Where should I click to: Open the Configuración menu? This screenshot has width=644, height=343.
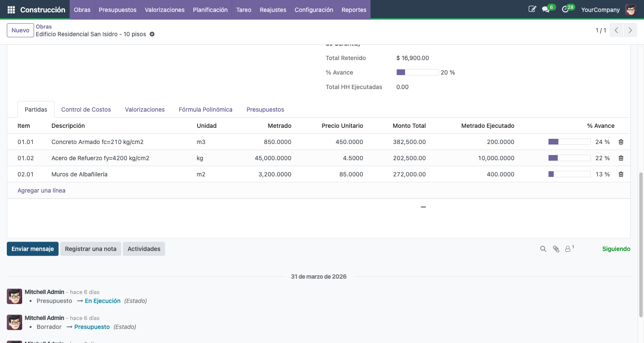[x=314, y=9]
